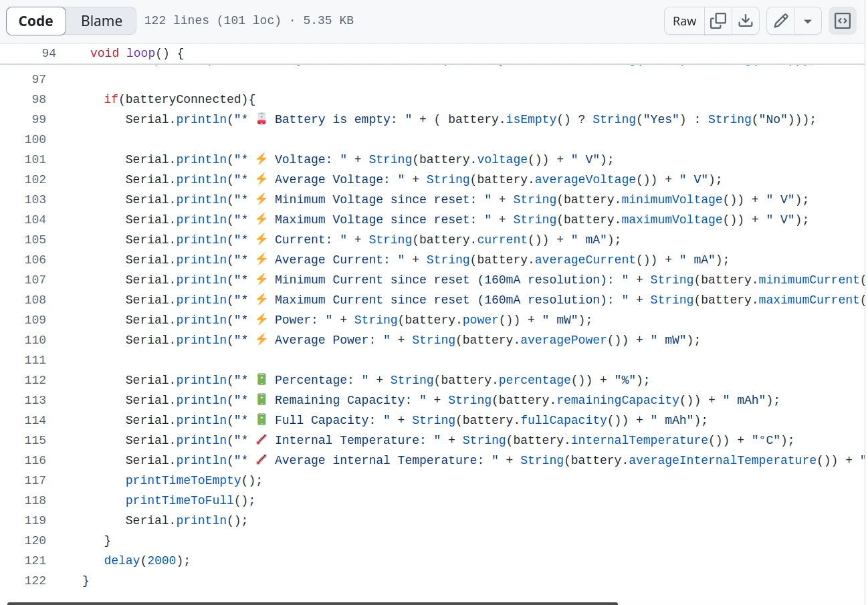This screenshot has width=868, height=605.
Task: Click the String("No") expression
Action: pyautogui.click(x=752, y=119)
